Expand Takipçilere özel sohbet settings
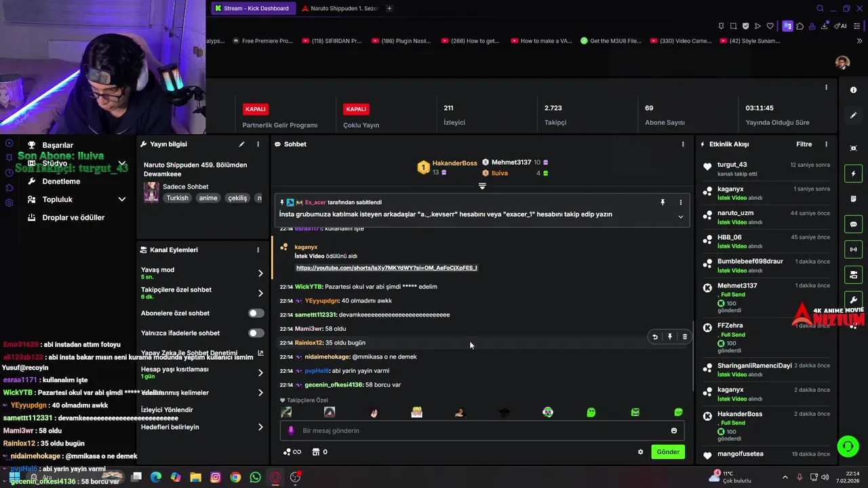Screen dimensions: 868x488 coord(260,293)
